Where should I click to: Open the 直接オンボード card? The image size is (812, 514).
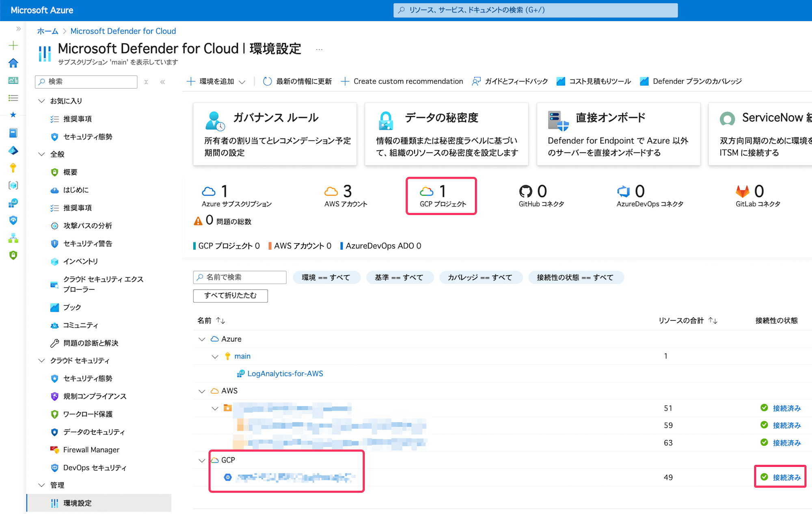[x=618, y=134]
